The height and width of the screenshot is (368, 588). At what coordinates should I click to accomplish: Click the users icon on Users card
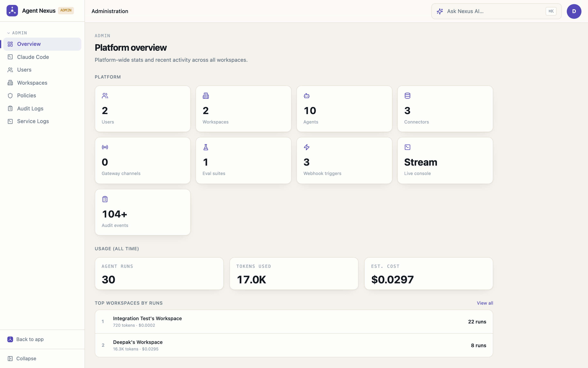(x=105, y=96)
